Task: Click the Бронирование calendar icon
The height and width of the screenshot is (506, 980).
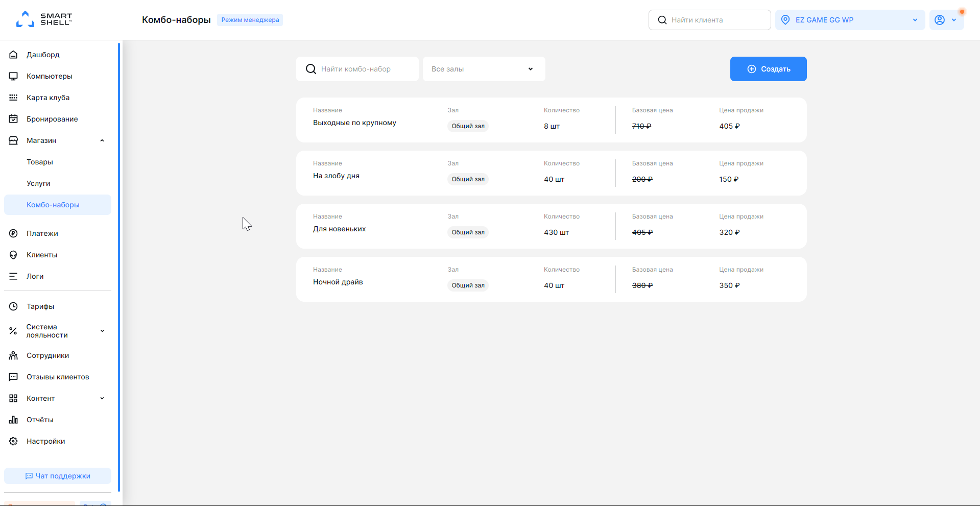Action: (x=13, y=119)
